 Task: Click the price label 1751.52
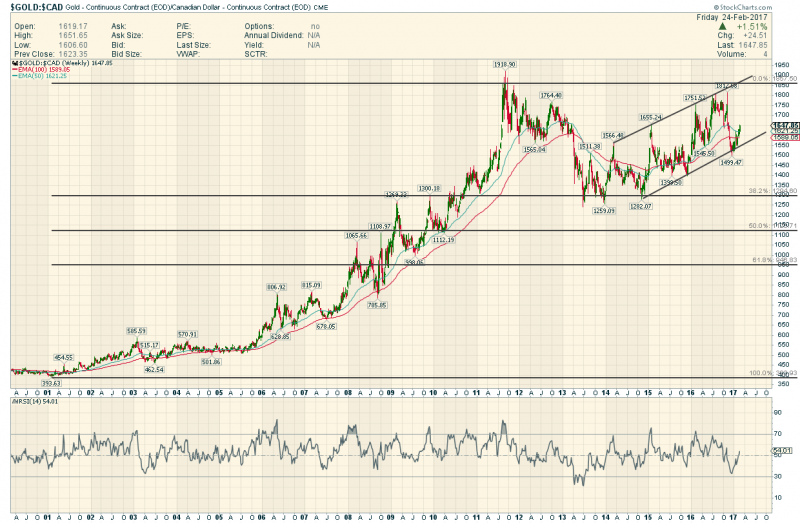[x=695, y=97]
